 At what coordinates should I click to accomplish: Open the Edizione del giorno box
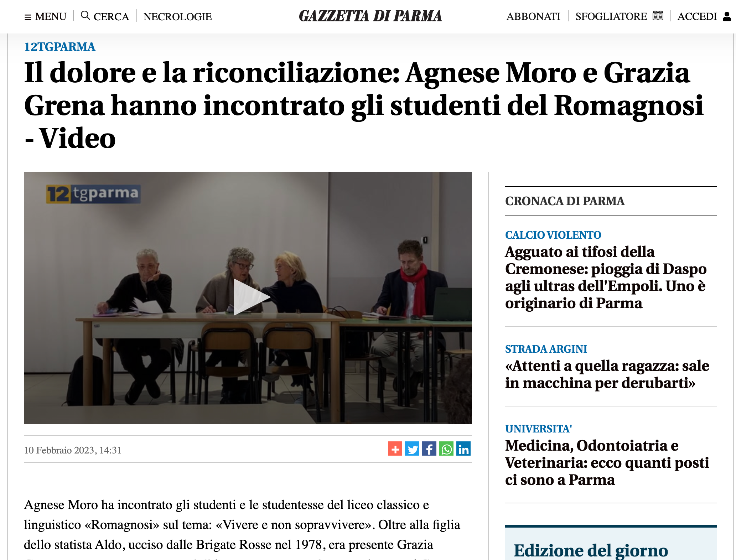[611, 543]
